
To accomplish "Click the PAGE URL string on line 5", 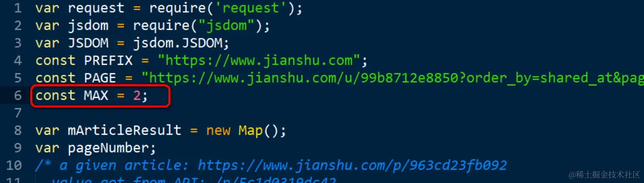I will click(392, 78).
